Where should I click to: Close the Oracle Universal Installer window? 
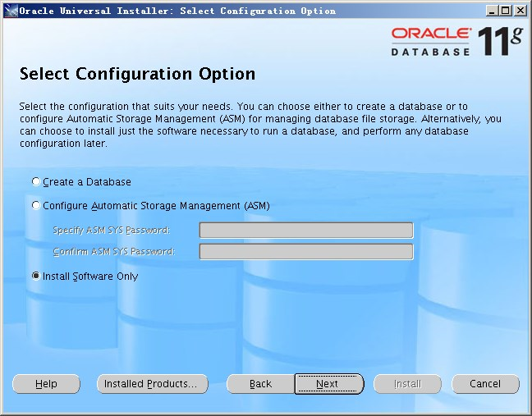[521, 11]
